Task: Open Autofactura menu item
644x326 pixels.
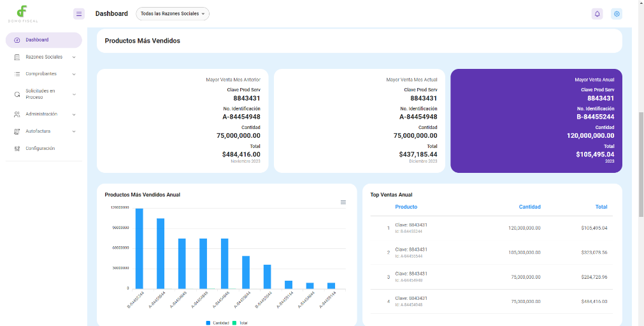Action: 44,131
